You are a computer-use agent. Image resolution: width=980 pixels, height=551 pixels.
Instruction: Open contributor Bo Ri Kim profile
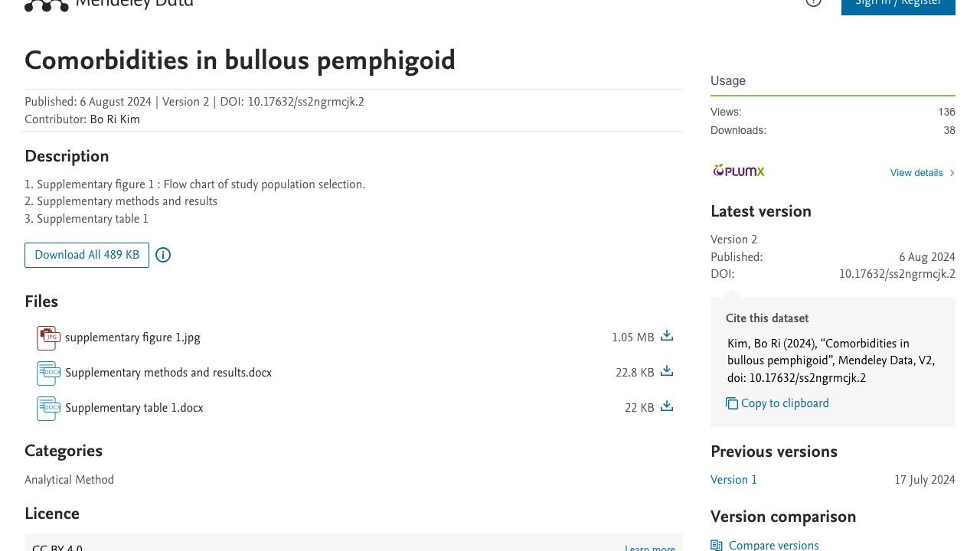coord(115,119)
